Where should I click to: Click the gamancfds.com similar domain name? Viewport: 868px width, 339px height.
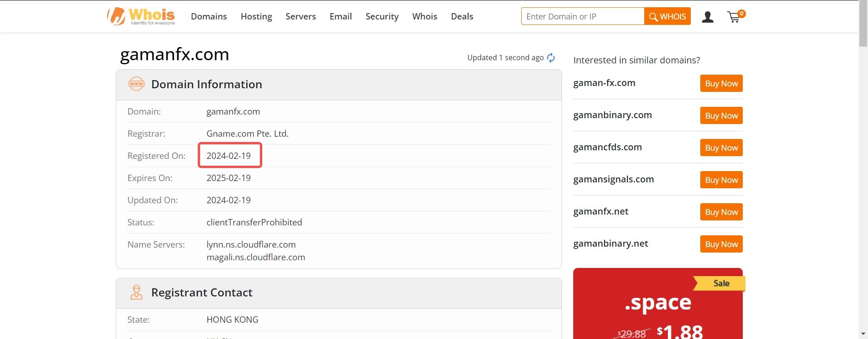[x=608, y=147]
